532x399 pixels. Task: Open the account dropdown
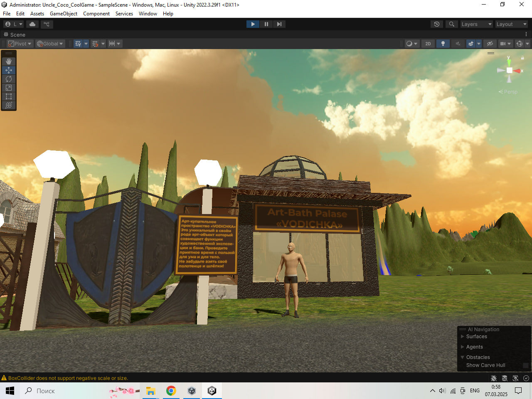coord(14,24)
